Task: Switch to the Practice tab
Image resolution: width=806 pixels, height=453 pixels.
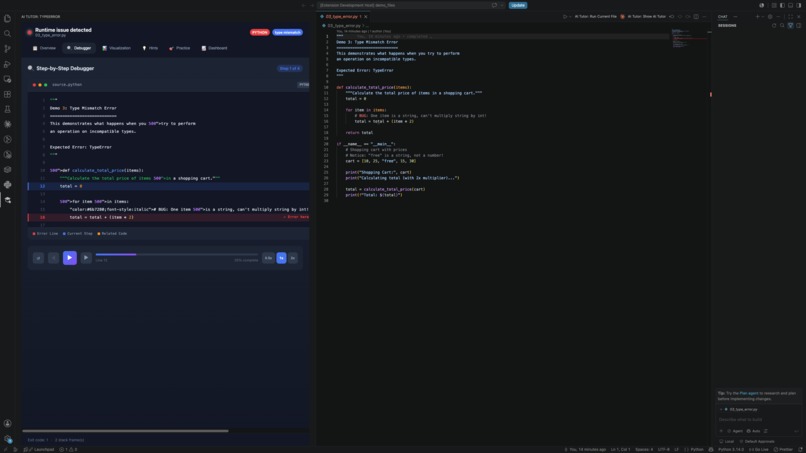Action: (x=179, y=48)
